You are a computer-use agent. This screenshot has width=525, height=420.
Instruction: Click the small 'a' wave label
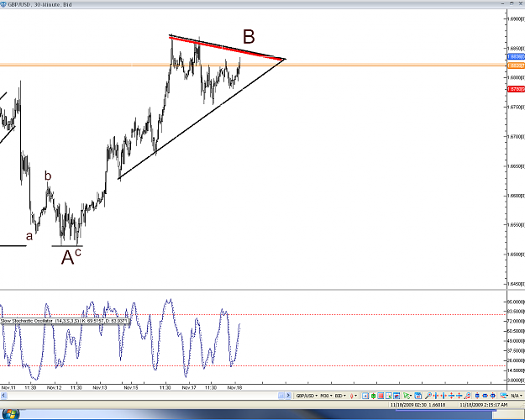coord(29,236)
